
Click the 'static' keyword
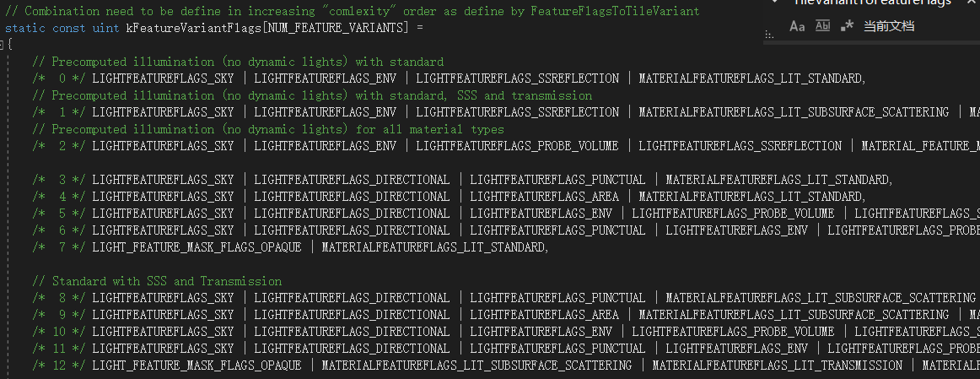[x=25, y=28]
